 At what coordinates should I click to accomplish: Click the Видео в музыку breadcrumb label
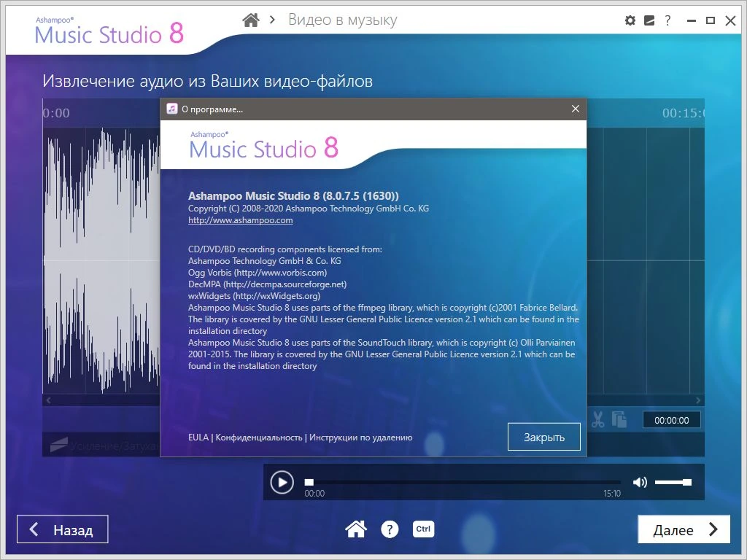[343, 20]
